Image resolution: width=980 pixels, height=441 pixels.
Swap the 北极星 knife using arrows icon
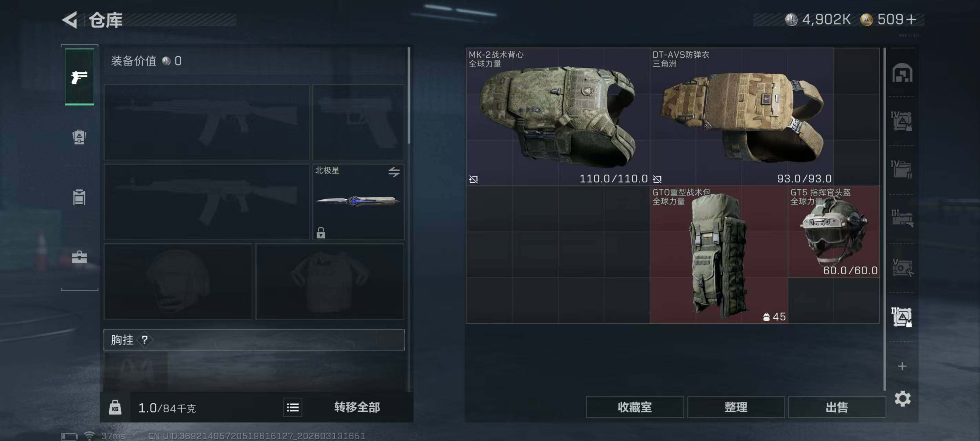(x=394, y=172)
